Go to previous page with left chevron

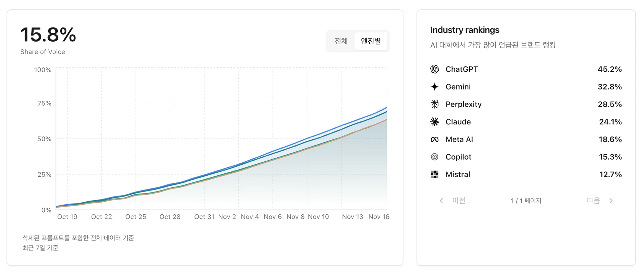[441, 201]
